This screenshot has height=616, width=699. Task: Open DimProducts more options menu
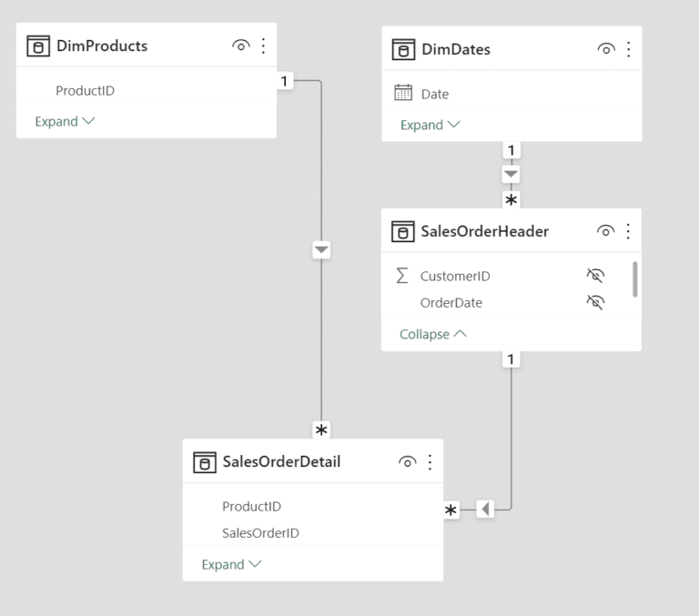point(263,45)
